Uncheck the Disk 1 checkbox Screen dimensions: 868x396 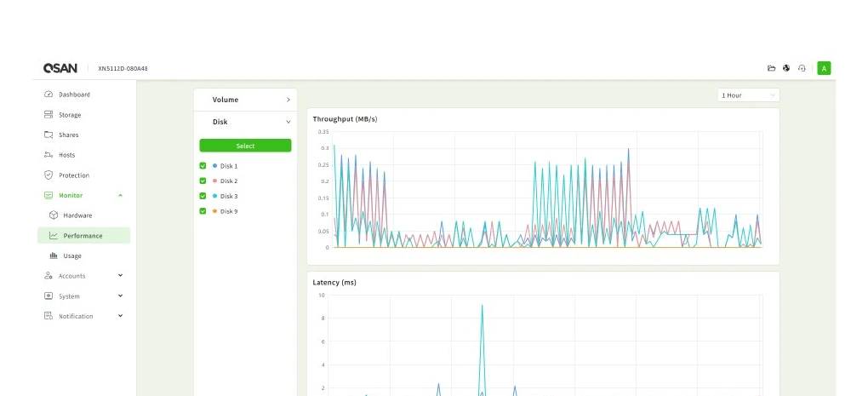tap(203, 165)
